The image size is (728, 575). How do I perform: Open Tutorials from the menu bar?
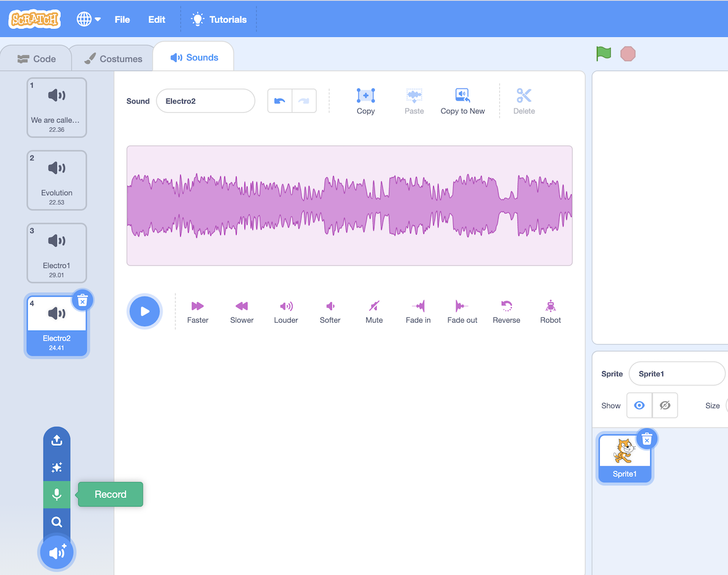(219, 19)
